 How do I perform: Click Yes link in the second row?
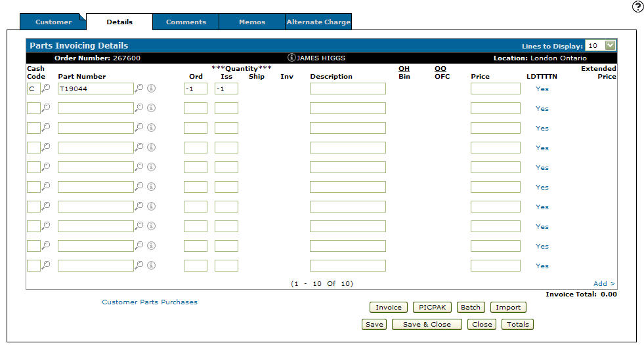coord(542,108)
